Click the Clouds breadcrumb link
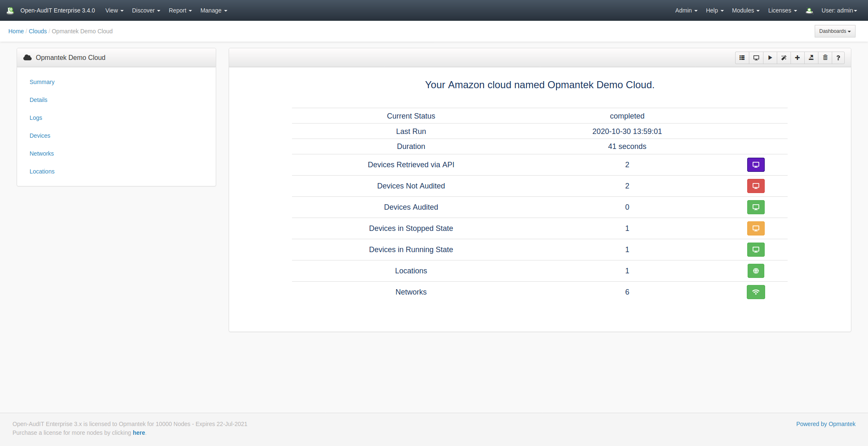Viewport: 868px width, 446px height. click(37, 31)
